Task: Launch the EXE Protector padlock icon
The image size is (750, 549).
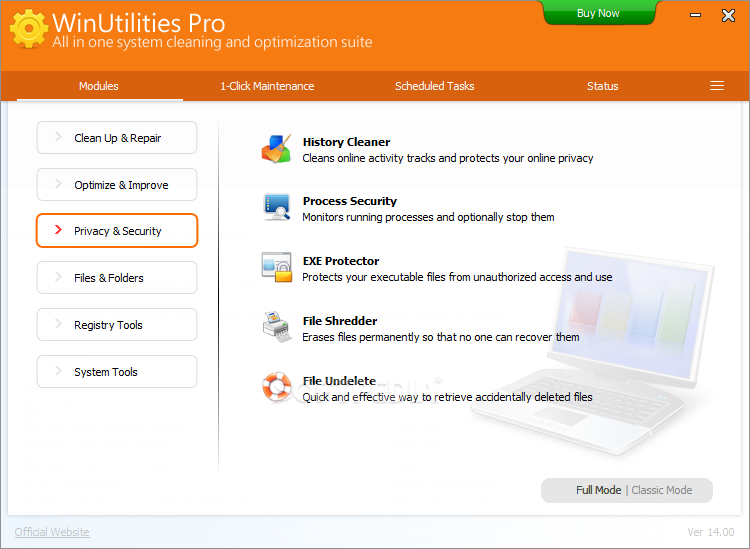Action: point(276,267)
